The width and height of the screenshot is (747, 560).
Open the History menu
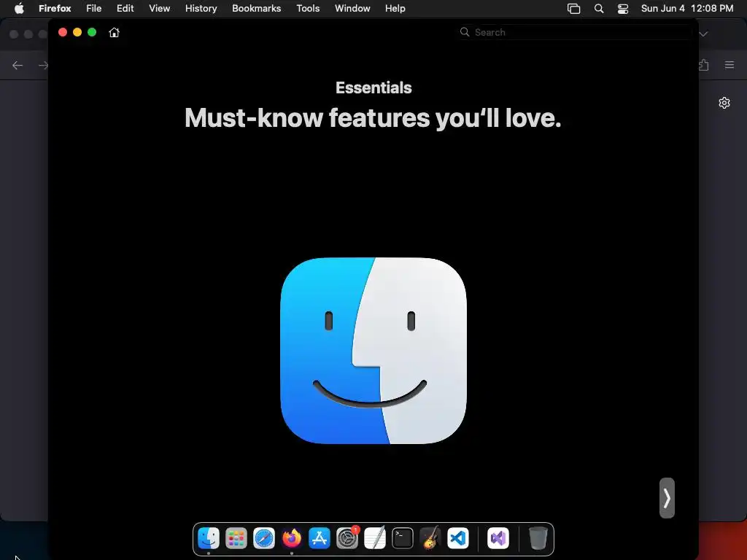coord(201,8)
